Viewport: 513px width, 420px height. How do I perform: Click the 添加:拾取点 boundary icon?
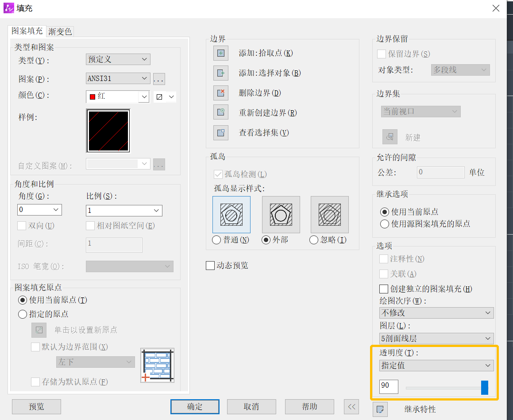coord(221,53)
